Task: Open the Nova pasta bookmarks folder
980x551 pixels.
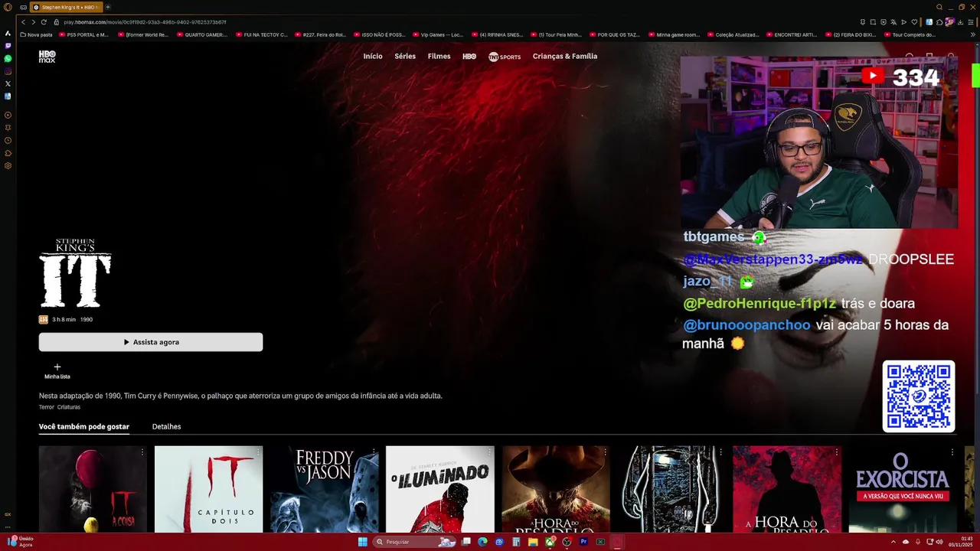Action: [x=36, y=34]
